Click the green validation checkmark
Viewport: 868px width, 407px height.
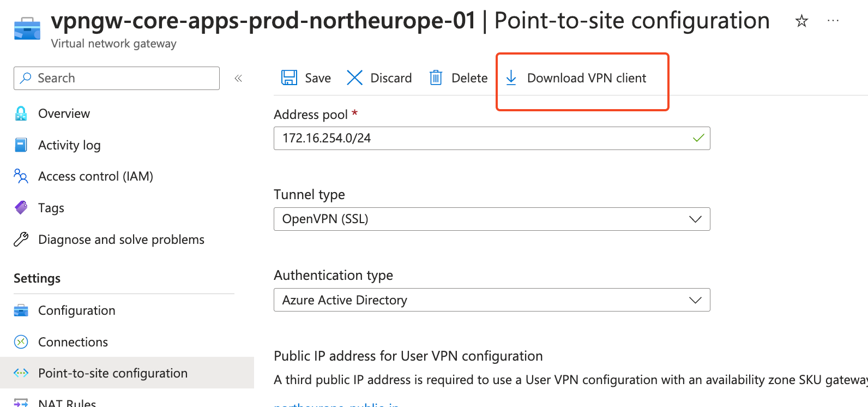click(x=698, y=138)
